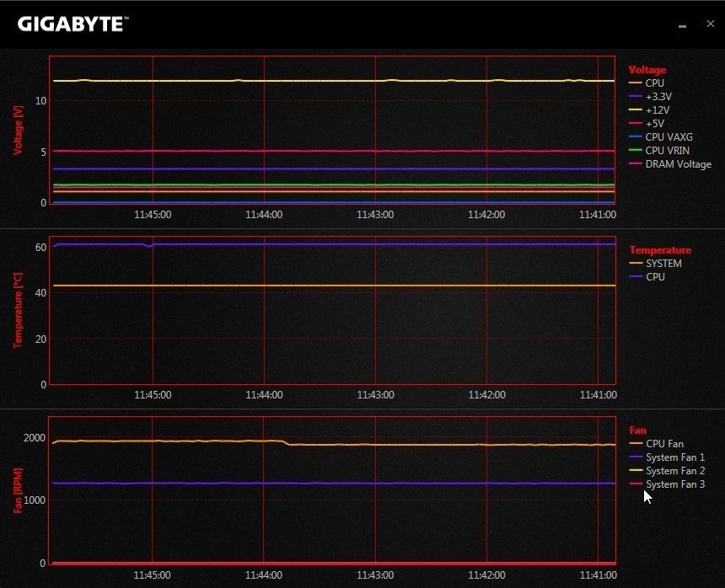Click 11:41:00 label under Fan chart
The width and height of the screenshot is (725, 588).
pyautogui.click(x=599, y=575)
